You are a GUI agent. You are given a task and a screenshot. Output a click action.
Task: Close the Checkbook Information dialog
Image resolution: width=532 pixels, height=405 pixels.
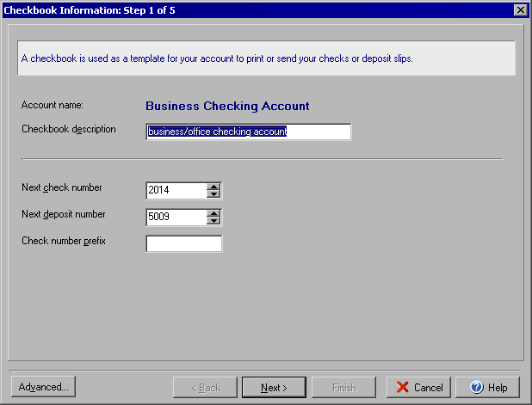(x=521, y=10)
